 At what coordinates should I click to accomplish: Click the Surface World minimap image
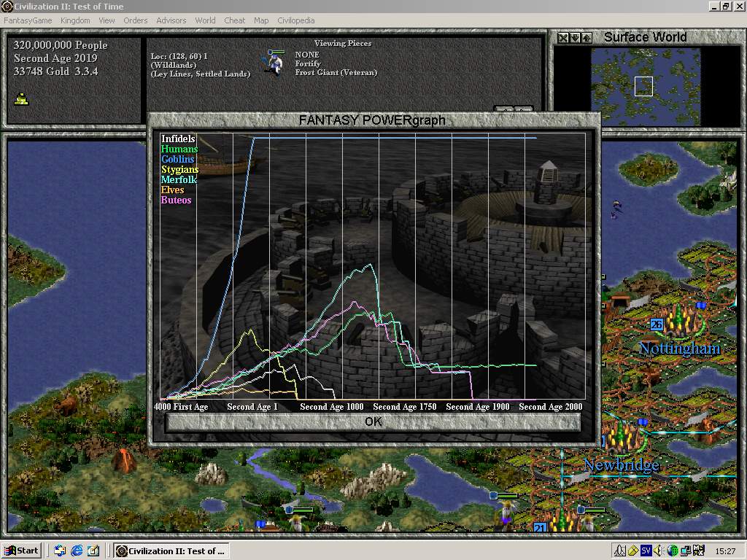[x=646, y=87]
